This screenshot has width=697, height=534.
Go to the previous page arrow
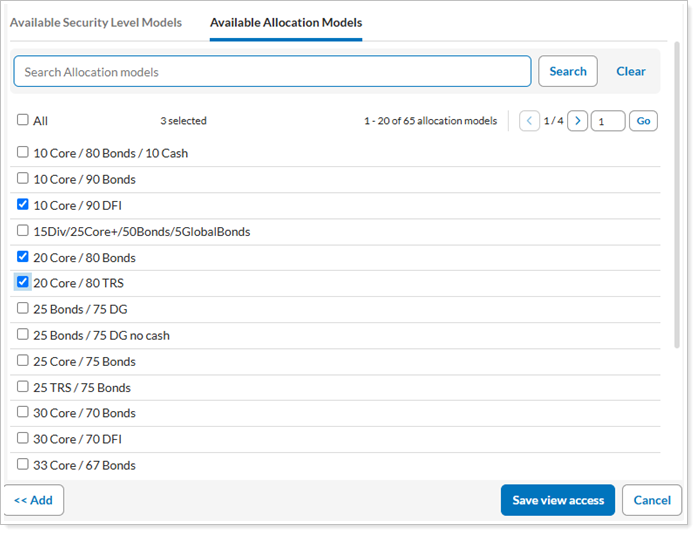(x=529, y=121)
